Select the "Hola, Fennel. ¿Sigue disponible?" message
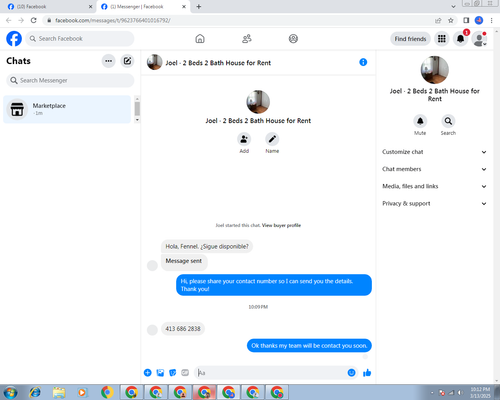 [x=207, y=247]
